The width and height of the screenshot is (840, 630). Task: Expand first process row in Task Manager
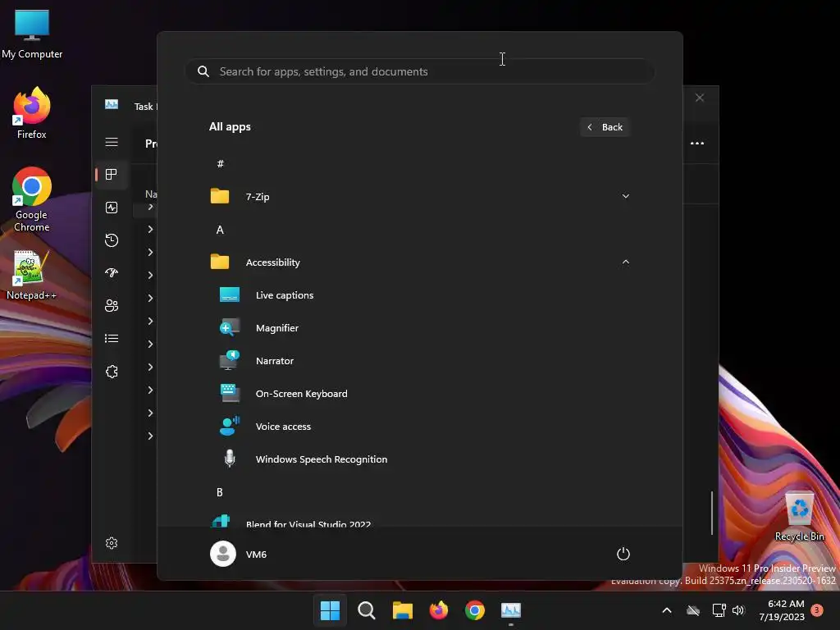coord(151,207)
